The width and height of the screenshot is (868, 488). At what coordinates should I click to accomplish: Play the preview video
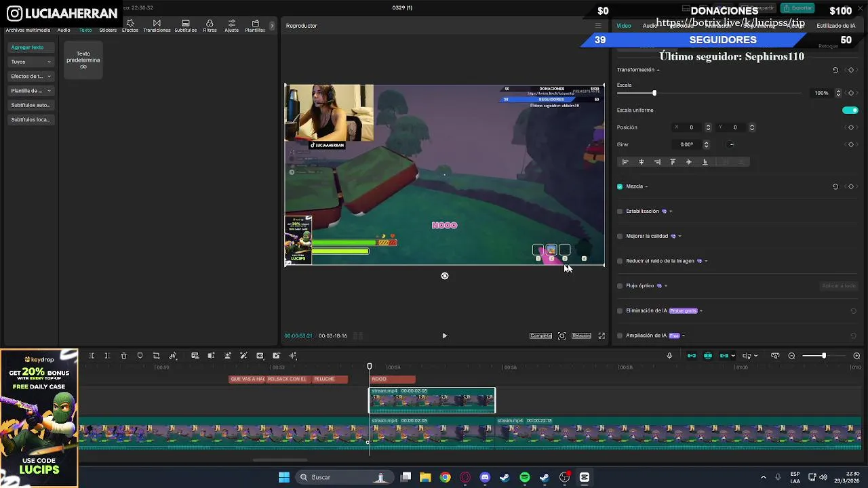[x=444, y=335]
